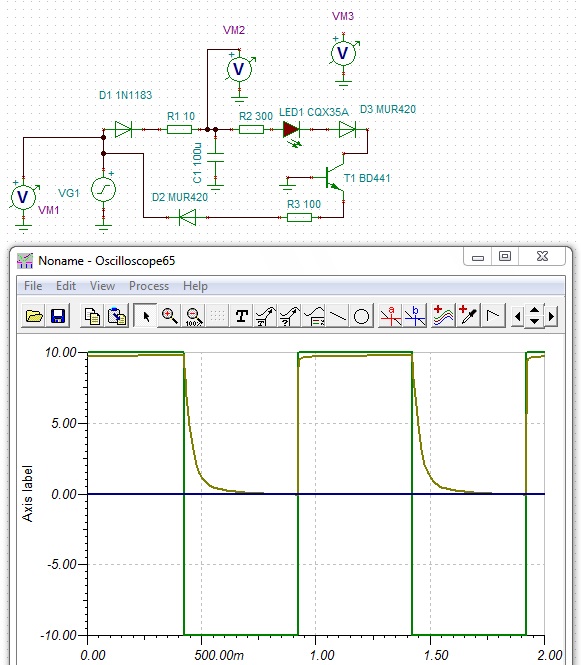Click the up-down arrows toolbar button
The width and height of the screenshot is (581, 665).
point(534,316)
